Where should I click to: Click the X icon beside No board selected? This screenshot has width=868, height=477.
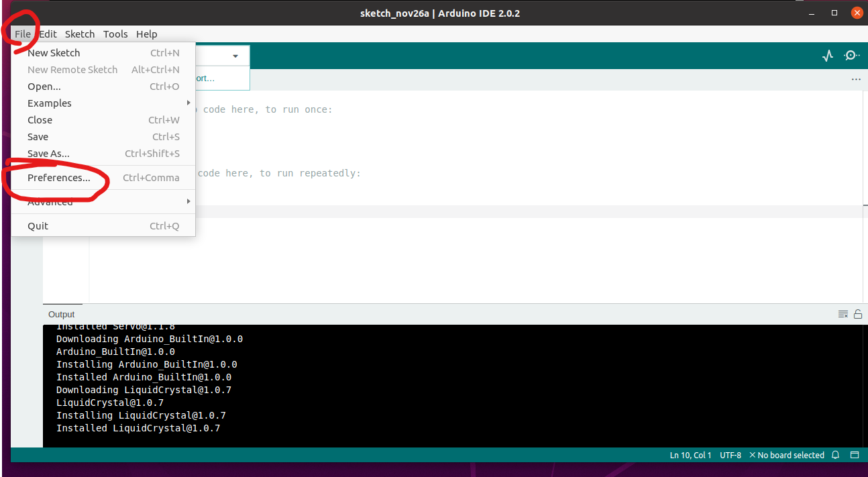point(753,455)
